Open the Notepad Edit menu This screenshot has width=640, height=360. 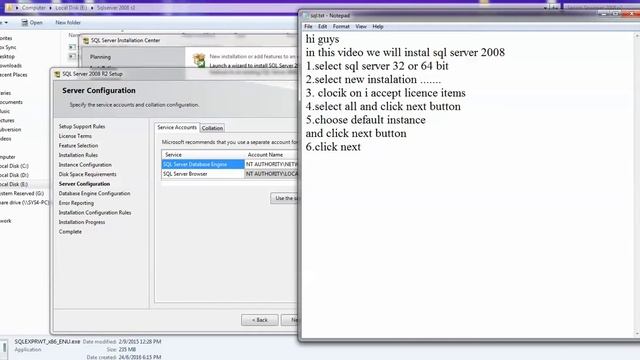pyautogui.click(x=322, y=27)
